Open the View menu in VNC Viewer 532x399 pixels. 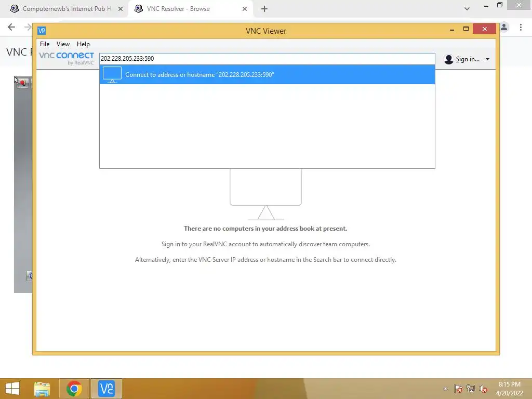(x=63, y=44)
